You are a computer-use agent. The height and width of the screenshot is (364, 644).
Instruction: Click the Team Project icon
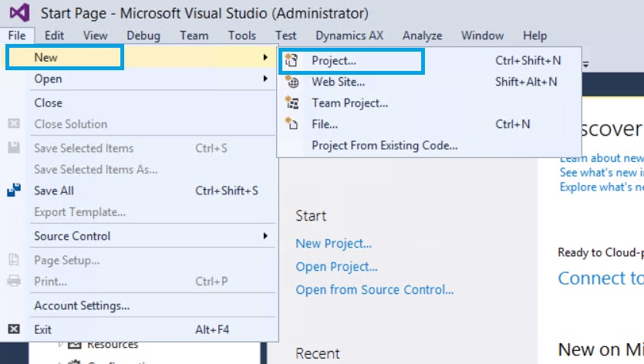292,103
